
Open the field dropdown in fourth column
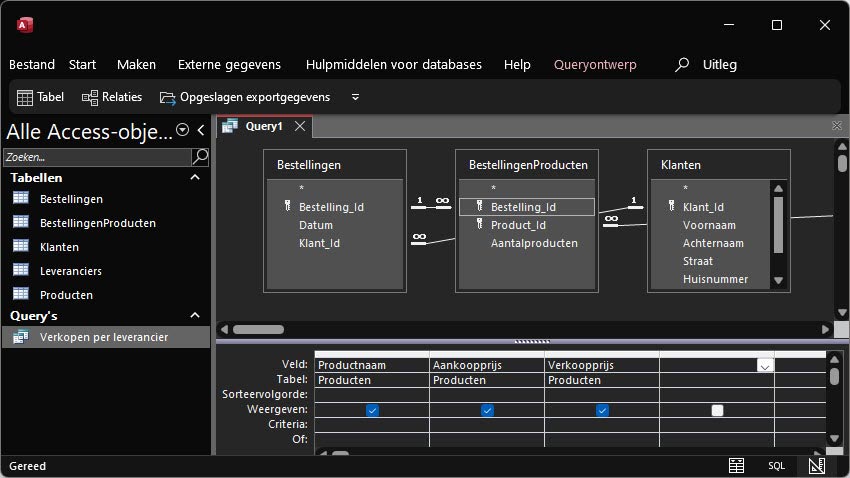[x=764, y=366]
